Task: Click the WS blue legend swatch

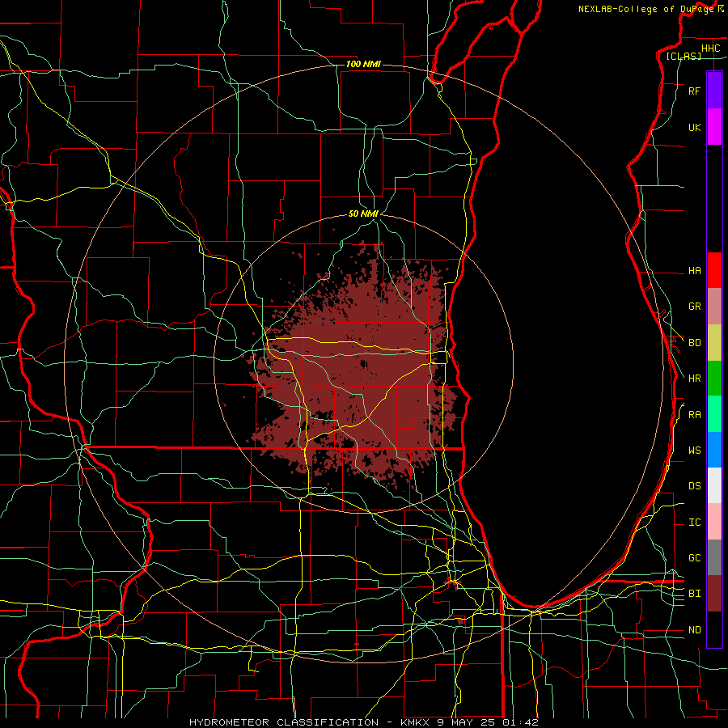Action: [x=714, y=450]
